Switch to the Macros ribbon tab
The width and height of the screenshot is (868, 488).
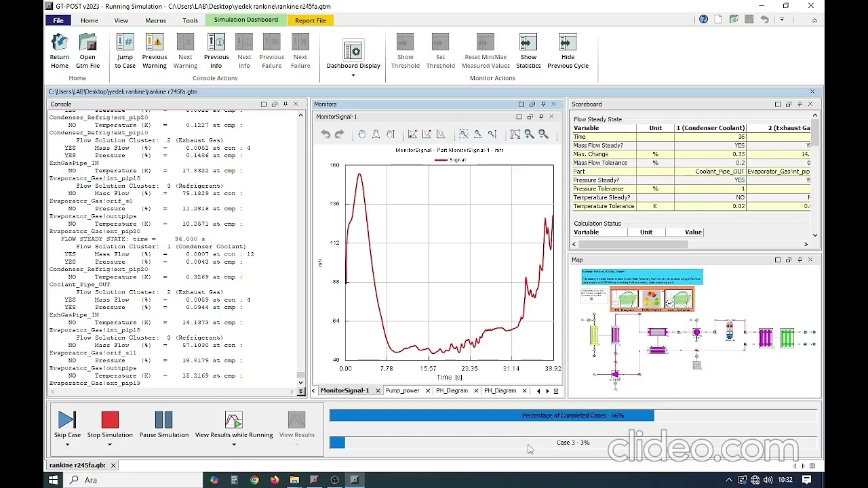tap(155, 20)
